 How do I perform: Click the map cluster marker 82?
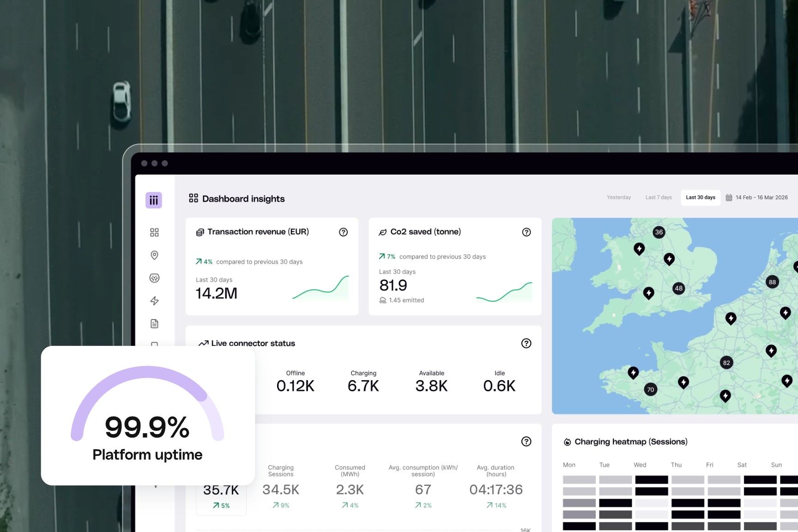coord(726,363)
